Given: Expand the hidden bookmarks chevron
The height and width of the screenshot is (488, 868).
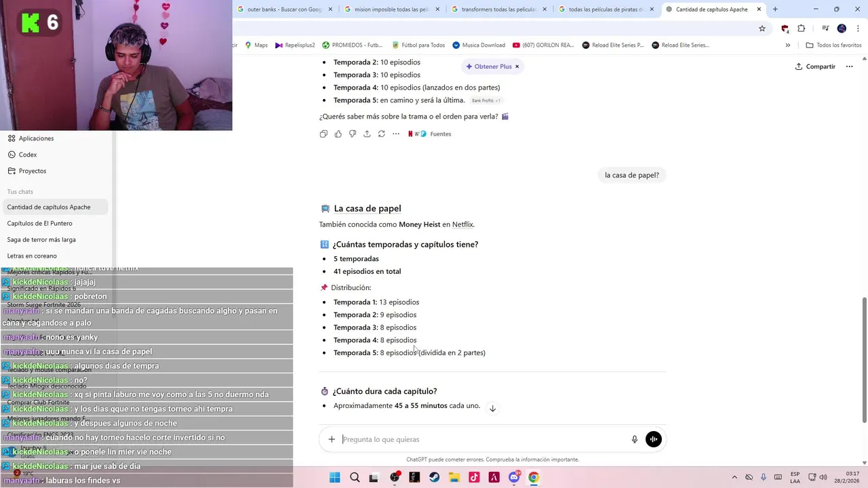Looking at the screenshot, I should [x=787, y=45].
